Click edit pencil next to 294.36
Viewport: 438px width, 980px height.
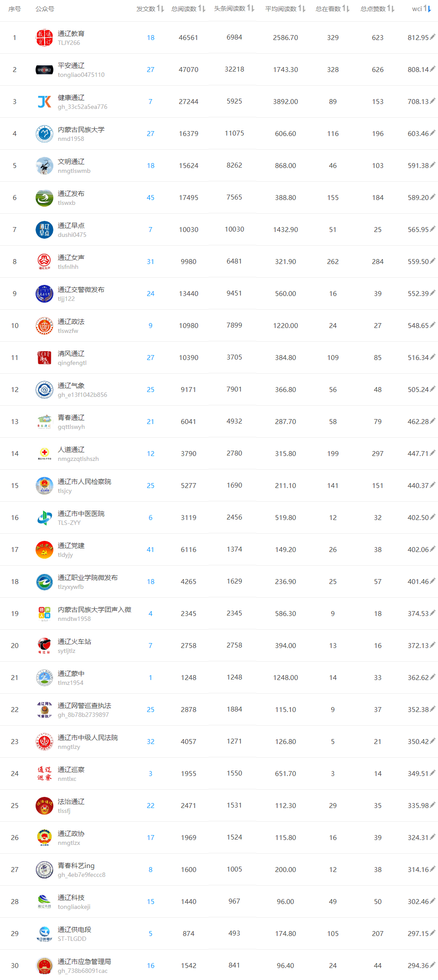tap(433, 965)
